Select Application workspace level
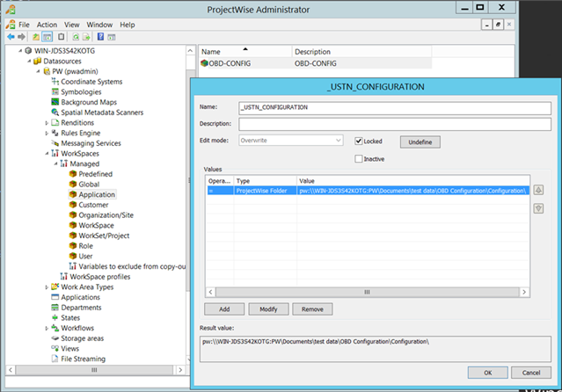The height and width of the screenshot is (392, 562). (x=97, y=194)
